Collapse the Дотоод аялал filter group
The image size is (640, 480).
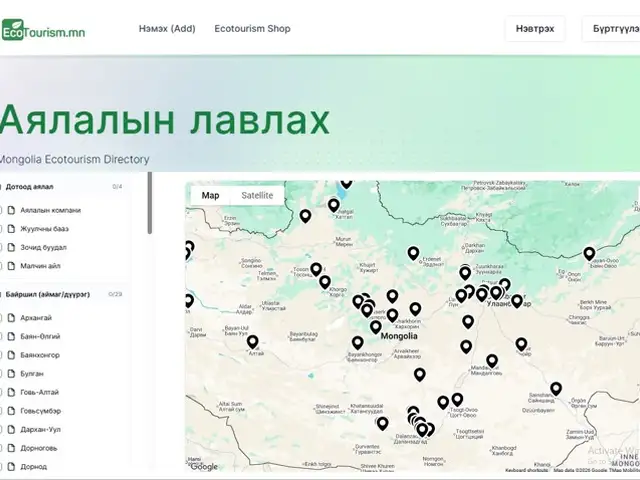point(29,187)
